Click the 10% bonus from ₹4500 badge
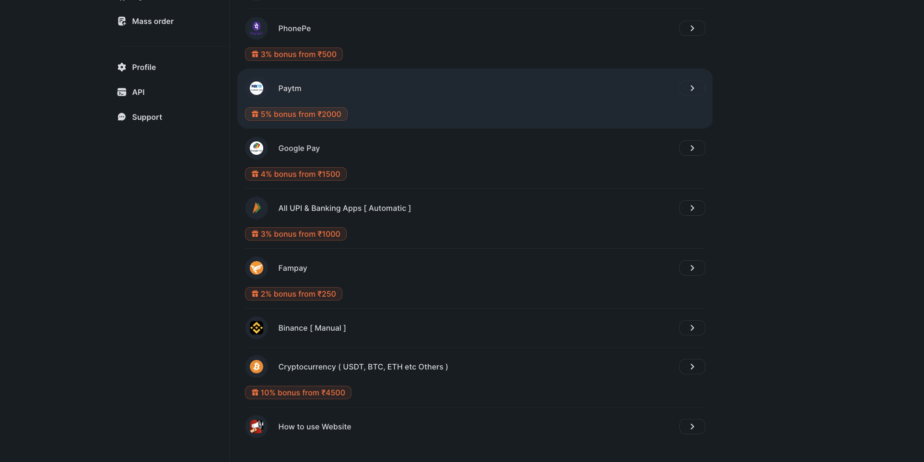 click(298, 393)
